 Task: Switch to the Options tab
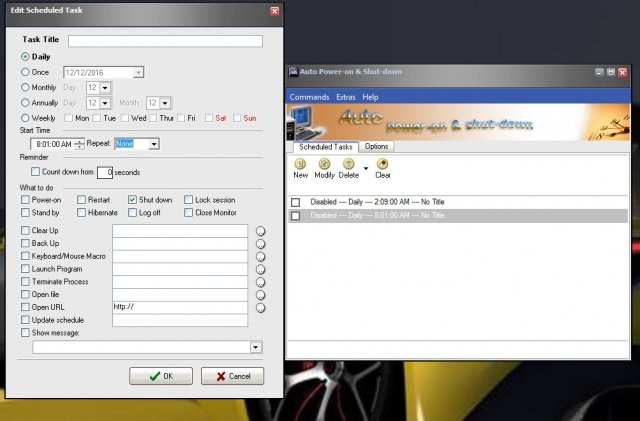click(376, 146)
